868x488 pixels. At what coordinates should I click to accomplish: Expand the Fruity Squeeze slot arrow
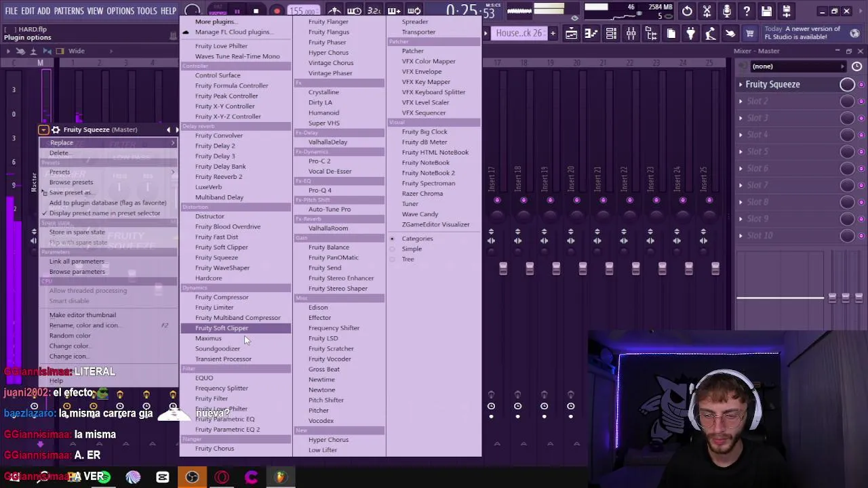741,85
